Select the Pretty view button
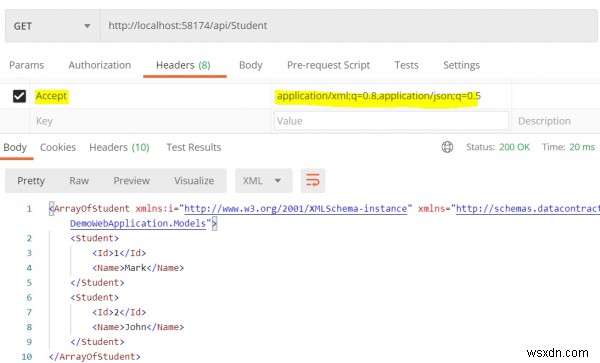600x363 pixels. [x=31, y=181]
